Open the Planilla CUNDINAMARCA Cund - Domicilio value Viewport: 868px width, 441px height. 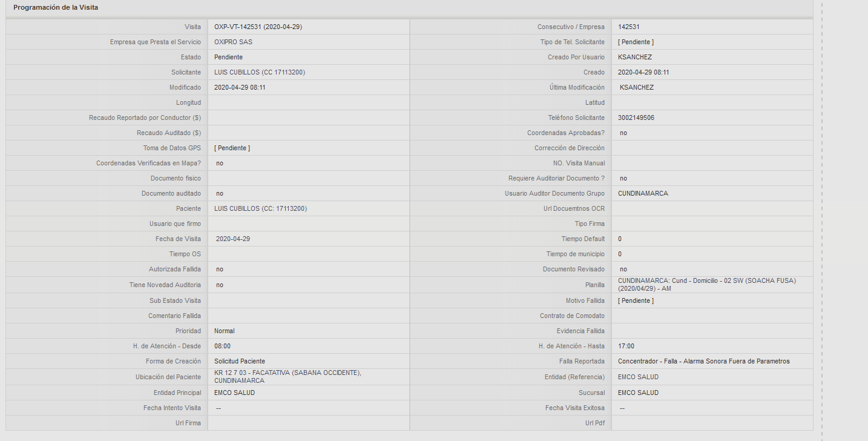707,284
